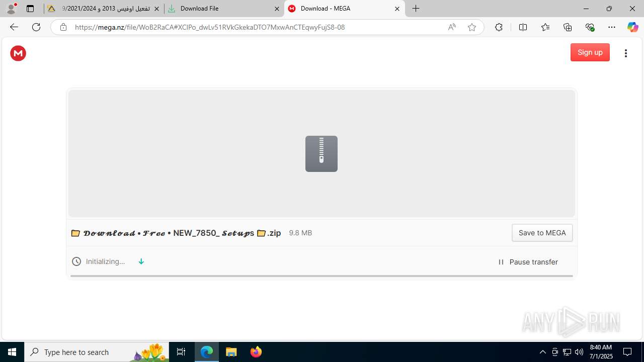Open browser Extensions menu
Viewport: 644px width, 362px height.
point(499,27)
